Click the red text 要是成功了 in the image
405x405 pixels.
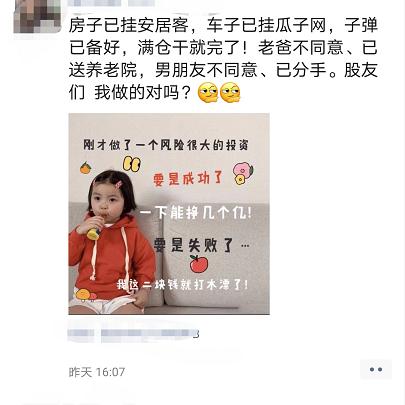click(188, 179)
